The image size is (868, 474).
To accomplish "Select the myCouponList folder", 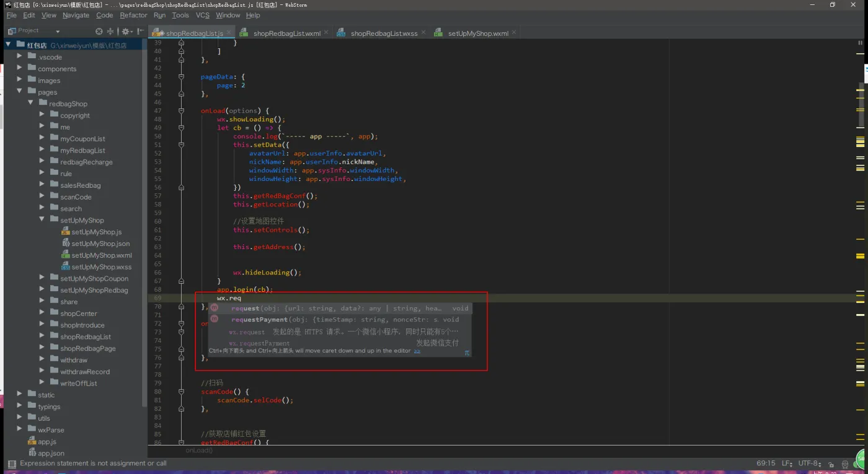I will (x=82, y=139).
